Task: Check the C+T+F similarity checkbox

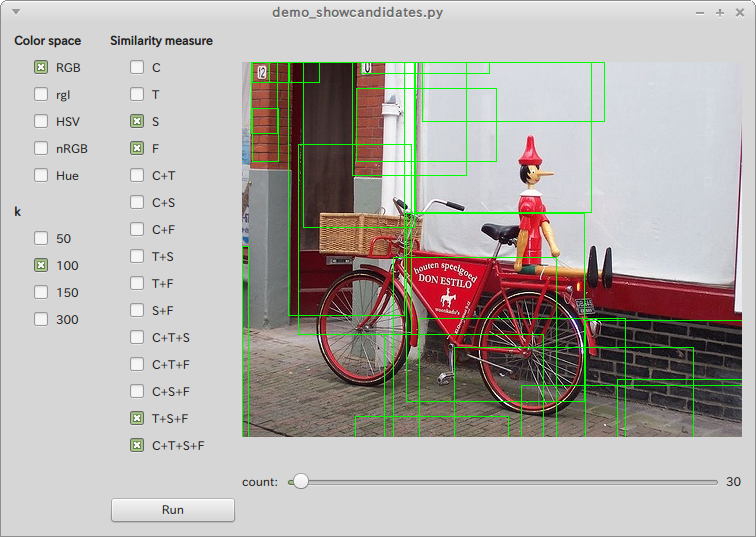Action: [x=137, y=364]
